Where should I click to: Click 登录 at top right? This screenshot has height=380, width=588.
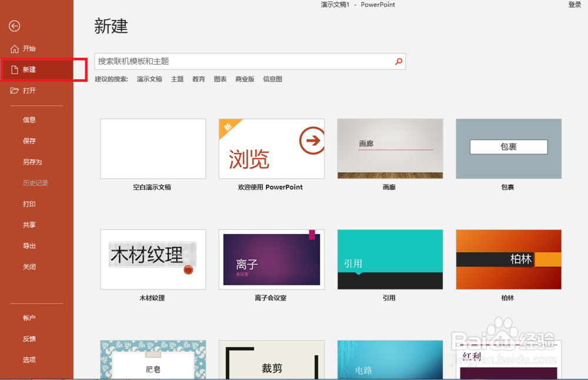click(574, 5)
